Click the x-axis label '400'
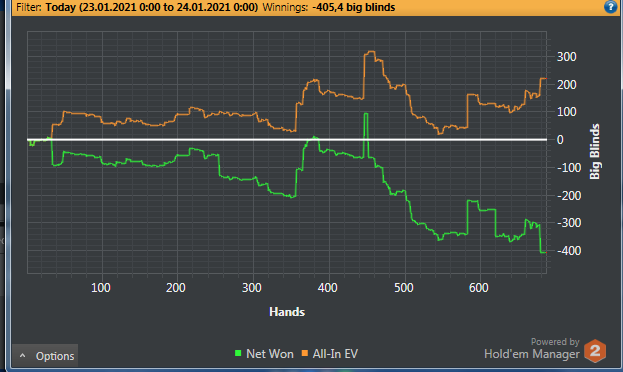Image resolution: width=623 pixels, height=372 pixels. (327, 288)
